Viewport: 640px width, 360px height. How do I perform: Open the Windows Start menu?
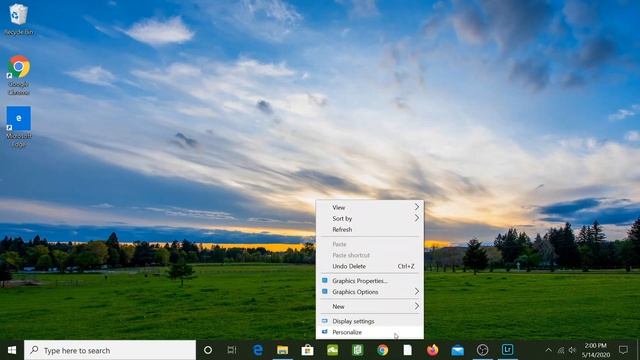click(12, 350)
